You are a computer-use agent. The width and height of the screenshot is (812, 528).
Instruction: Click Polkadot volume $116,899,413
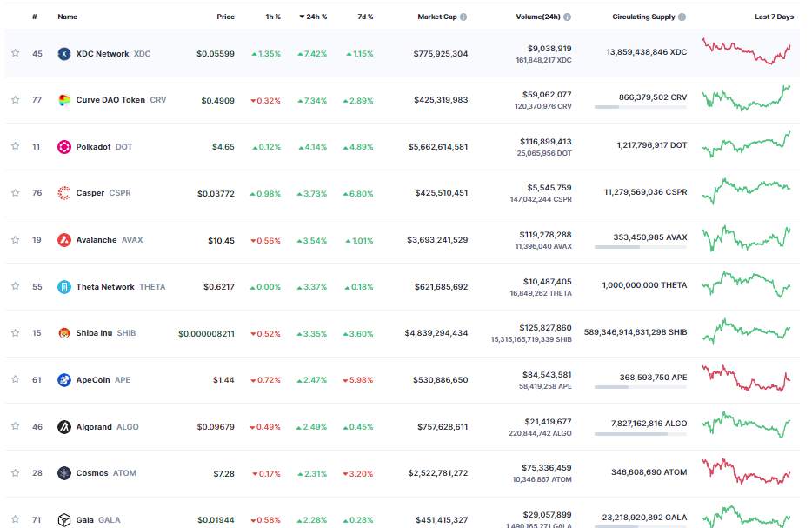point(546,142)
